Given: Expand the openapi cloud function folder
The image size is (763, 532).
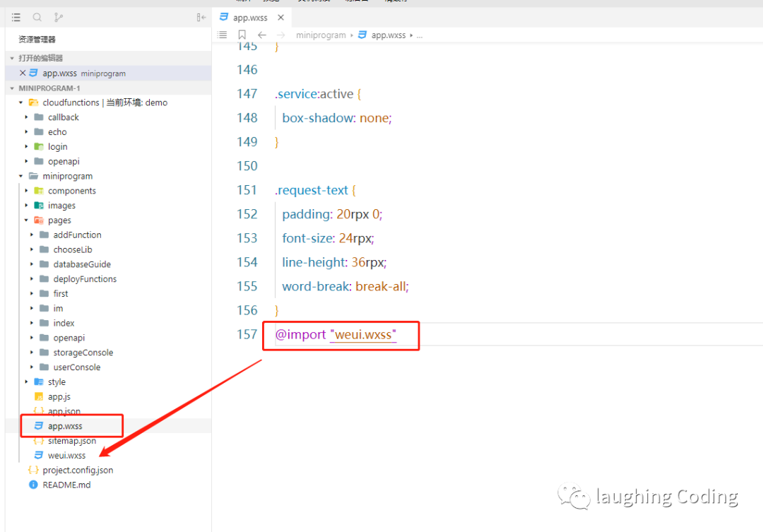Looking at the screenshot, I should pyautogui.click(x=26, y=161).
